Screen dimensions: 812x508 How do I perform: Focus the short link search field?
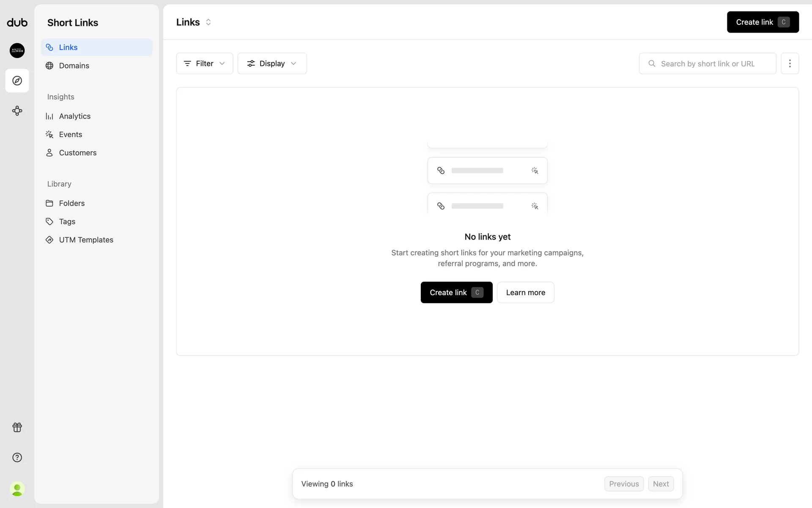[708, 63]
